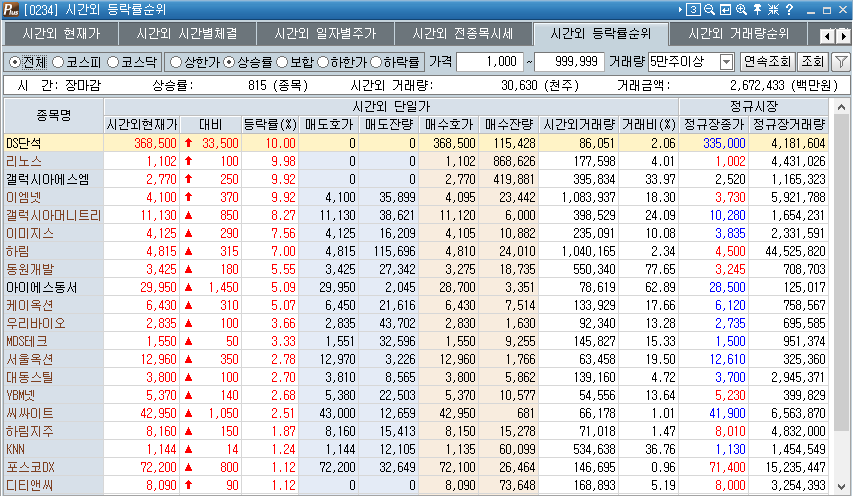Screen dimensions: 853x496
Task: Select the YBM넷 stock name
Action: pos(21,395)
